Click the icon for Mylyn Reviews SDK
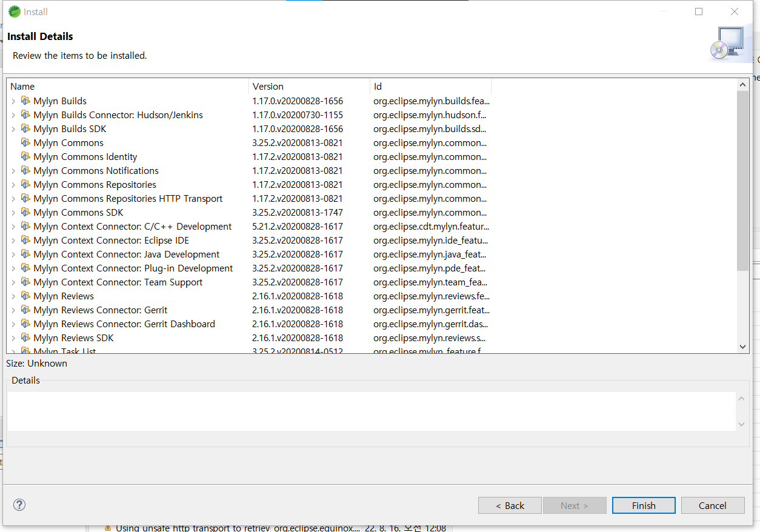Viewport: 760px width, 532px height. (25, 337)
